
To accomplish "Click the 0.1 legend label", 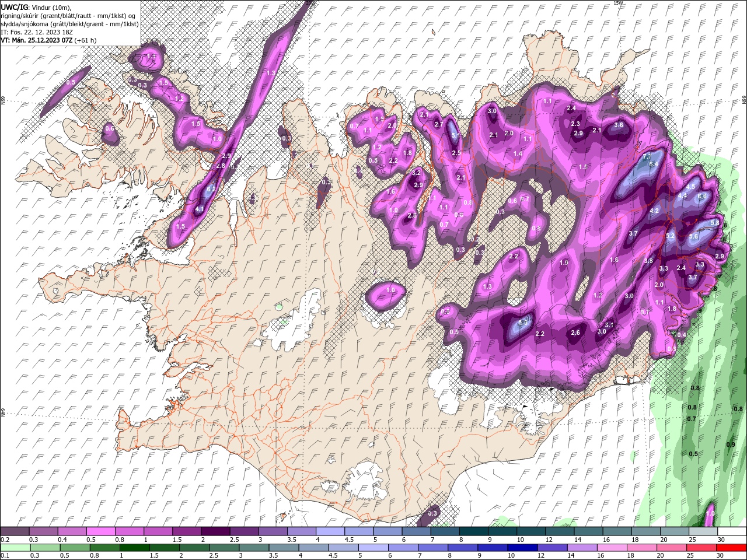I will click(x=5, y=556).
